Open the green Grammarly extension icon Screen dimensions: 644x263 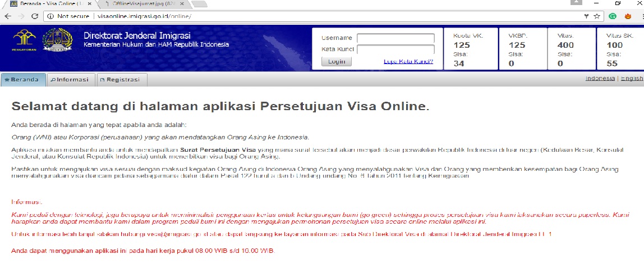pos(613,16)
